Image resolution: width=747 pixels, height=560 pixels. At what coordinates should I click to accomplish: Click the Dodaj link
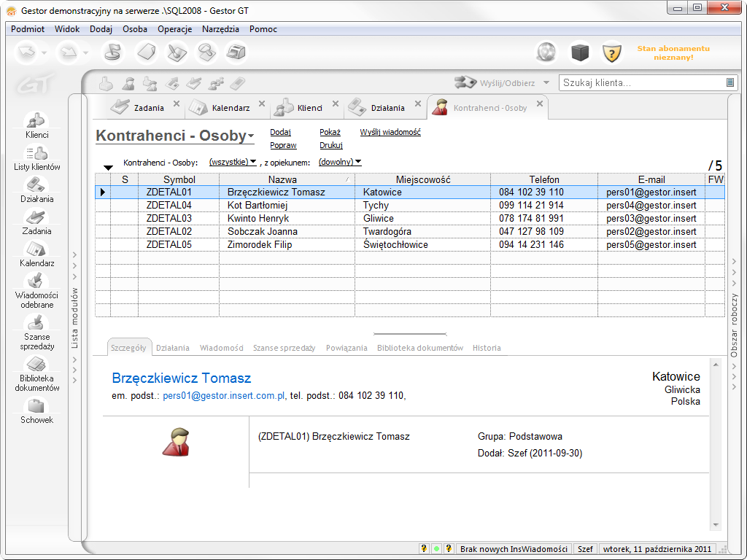(280, 132)
